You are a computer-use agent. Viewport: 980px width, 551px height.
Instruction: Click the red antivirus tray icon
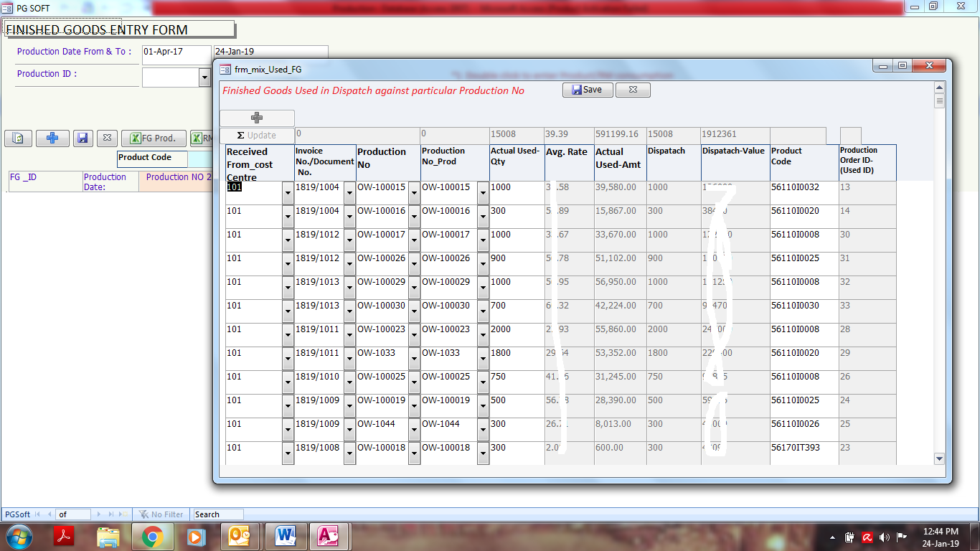867,537
